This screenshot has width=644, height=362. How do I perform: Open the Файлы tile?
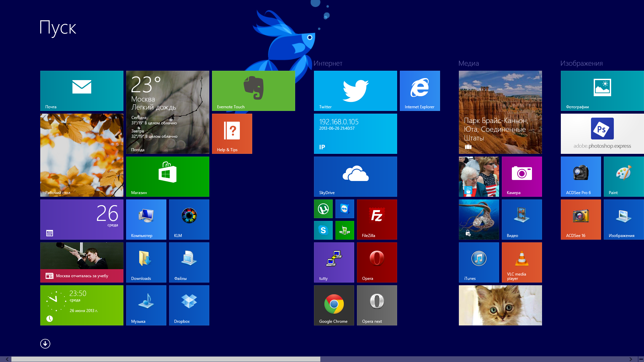coord(189,262)
